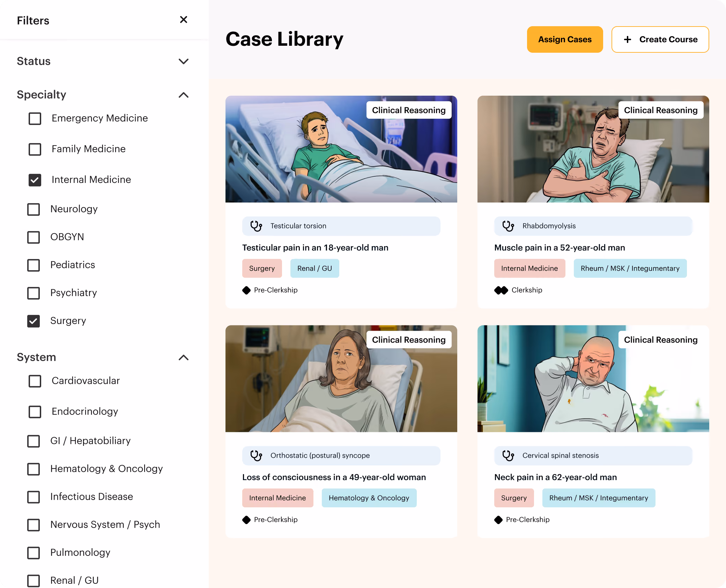
Task: Expand the Status filter section
Action: (x=184, y=61)
